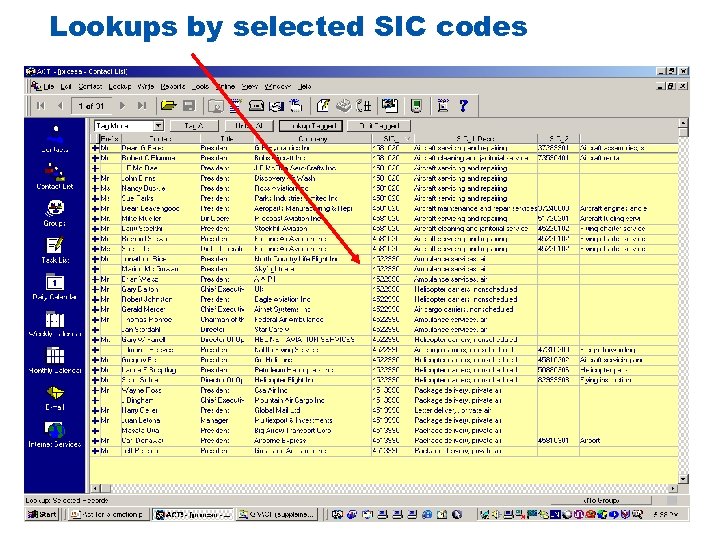The height and width of the screenshot is (540, 720).
Task: Click the system tray clock
Action: pos(665,515)
